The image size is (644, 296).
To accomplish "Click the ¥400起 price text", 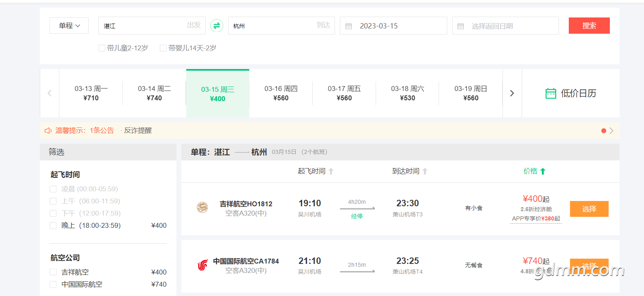I will pyautogui.click(x=536, y=199).
